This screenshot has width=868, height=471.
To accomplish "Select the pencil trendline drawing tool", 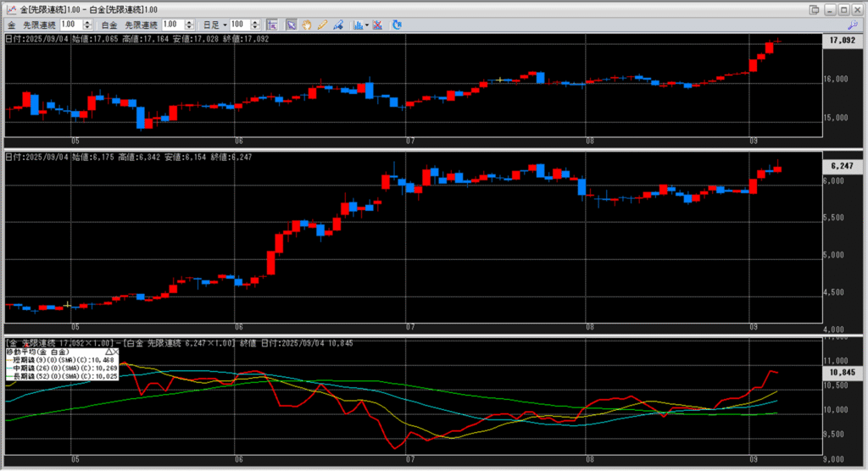I will 322,25.
